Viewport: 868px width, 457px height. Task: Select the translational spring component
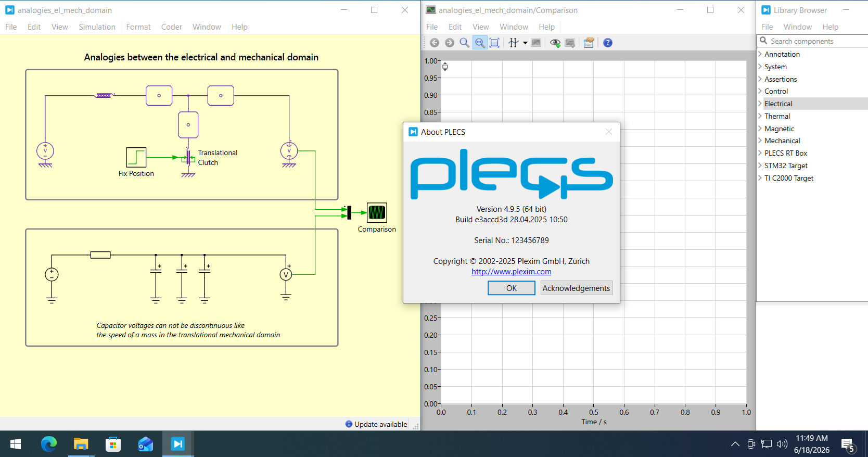[x=104, y=95]
